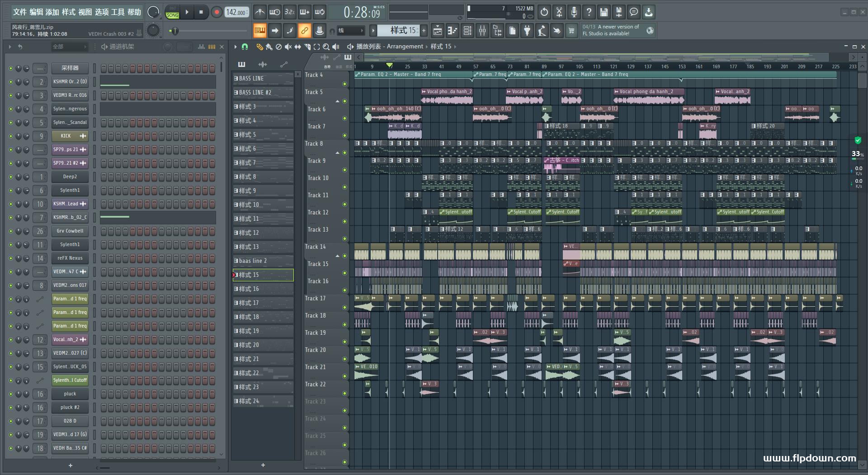The width and height of the screenshot is (868, 475).
Task: Open the playlist options arrow menu
Action: [235, 47]
